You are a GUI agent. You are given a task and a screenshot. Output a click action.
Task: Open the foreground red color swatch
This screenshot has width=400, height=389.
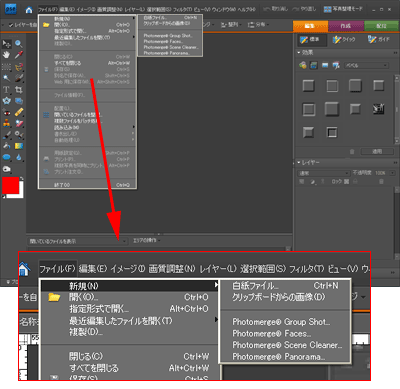(x=10, y=185)
